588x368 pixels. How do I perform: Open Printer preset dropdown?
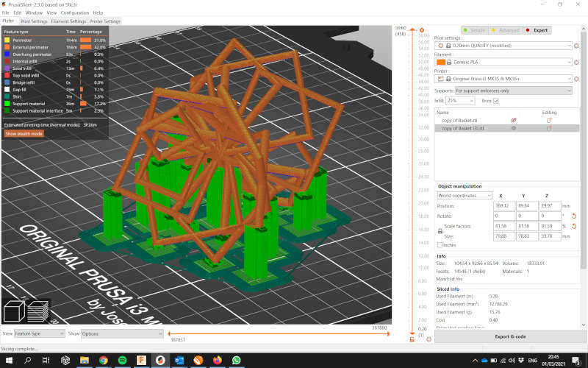[x=503, y=79]
